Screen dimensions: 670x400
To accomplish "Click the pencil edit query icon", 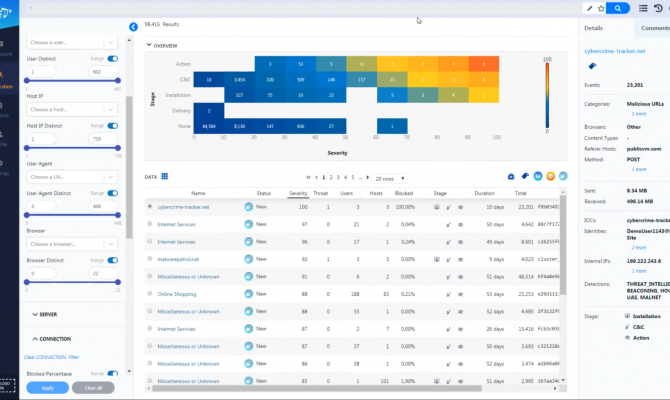I will pyautogui.click(x=590, y=8).
